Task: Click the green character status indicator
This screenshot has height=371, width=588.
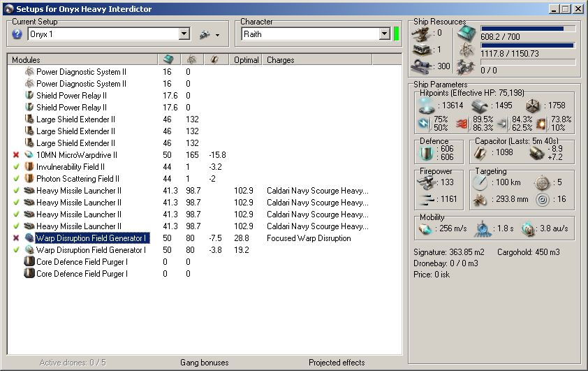Action: (x=396, y=34)
